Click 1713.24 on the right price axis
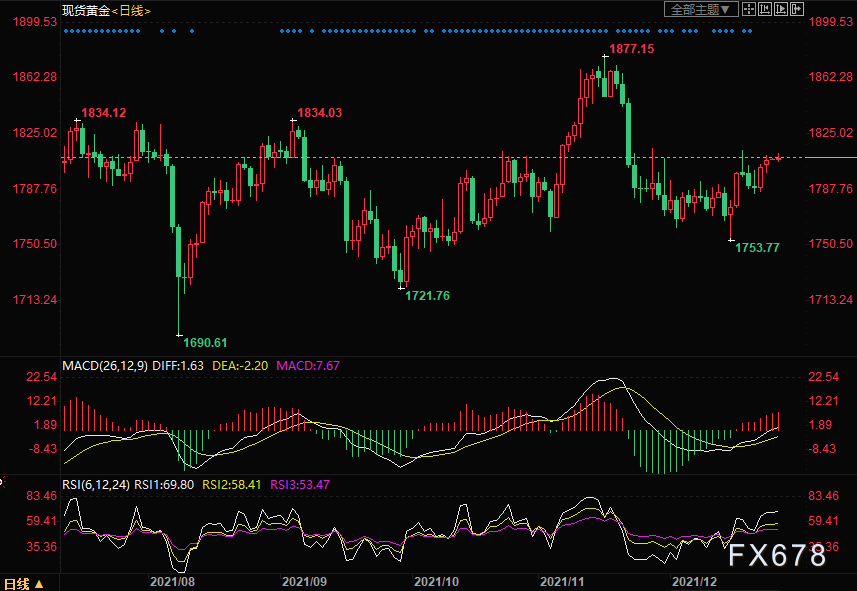The image size is (857, 591). (x=830, y=300)
